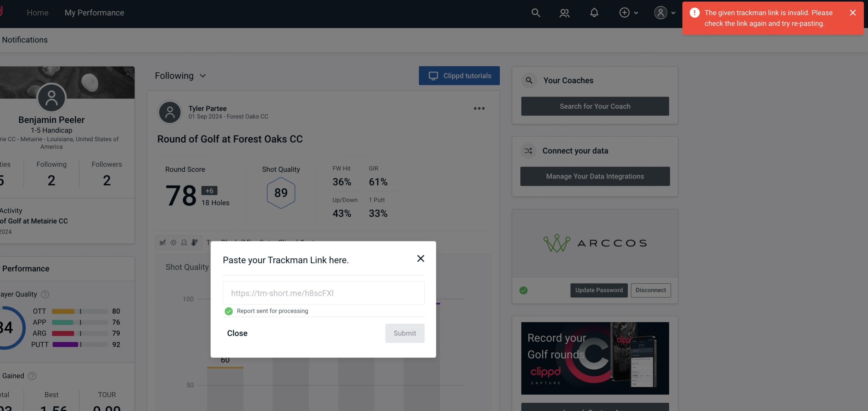The height and width of the screenshot is (411, 868).
Task: Click the data connect/sync icon
Action: 528,151
